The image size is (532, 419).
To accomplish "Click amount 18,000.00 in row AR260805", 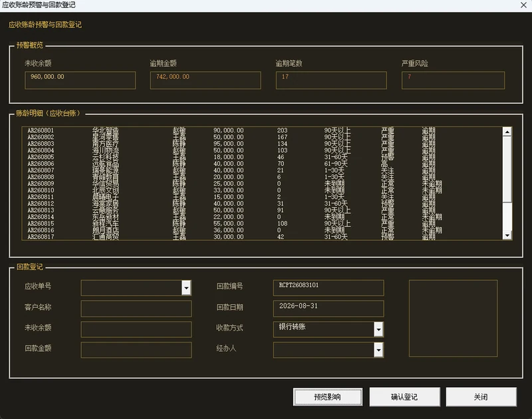I will pyautogui.click(x=228, y=157).
